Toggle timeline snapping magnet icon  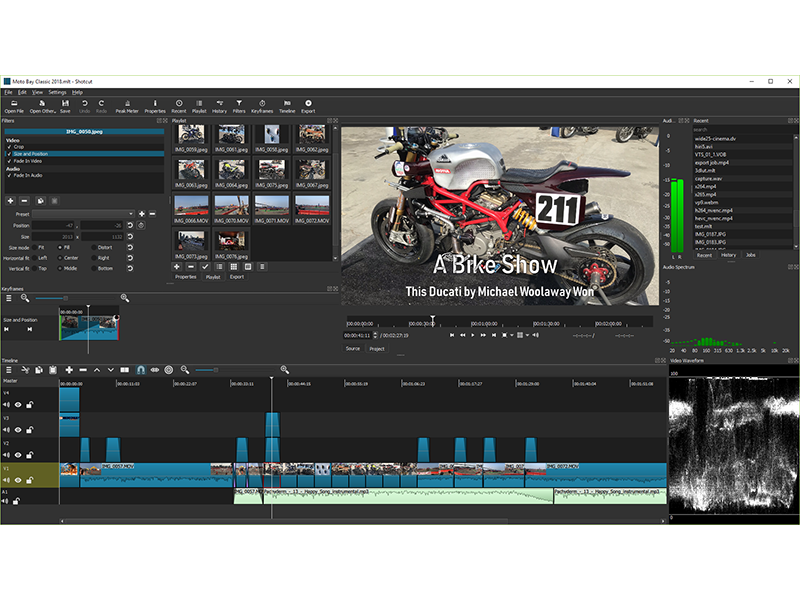point(141,370)
